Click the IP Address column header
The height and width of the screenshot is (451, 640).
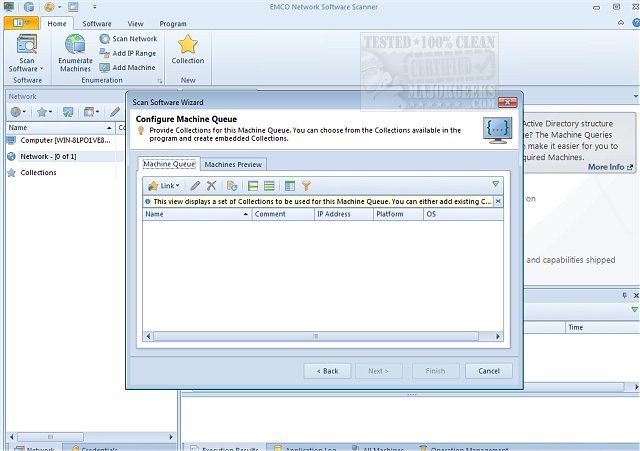tap(343, 214)
